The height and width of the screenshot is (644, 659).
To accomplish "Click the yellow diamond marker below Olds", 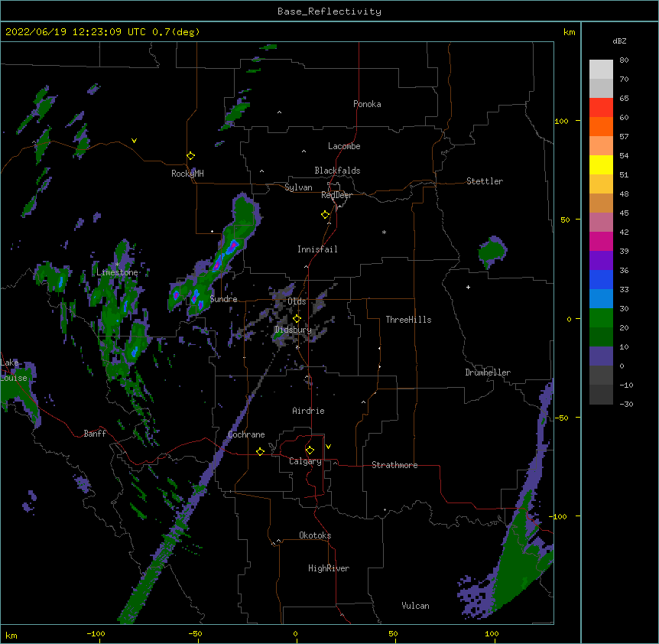I will pyautogui.click(x=297, y=318).
